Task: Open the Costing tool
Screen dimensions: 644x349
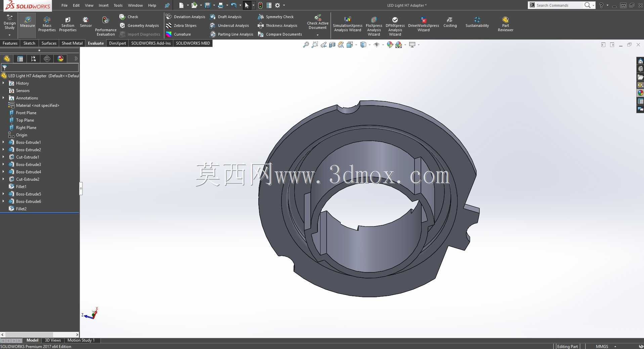Action: coord(450,22)
